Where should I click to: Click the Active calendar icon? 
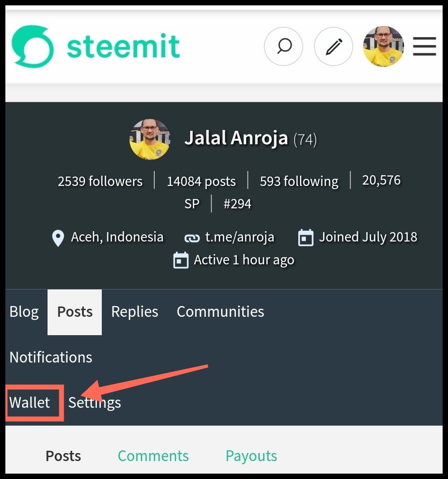(x=181, y=260)
